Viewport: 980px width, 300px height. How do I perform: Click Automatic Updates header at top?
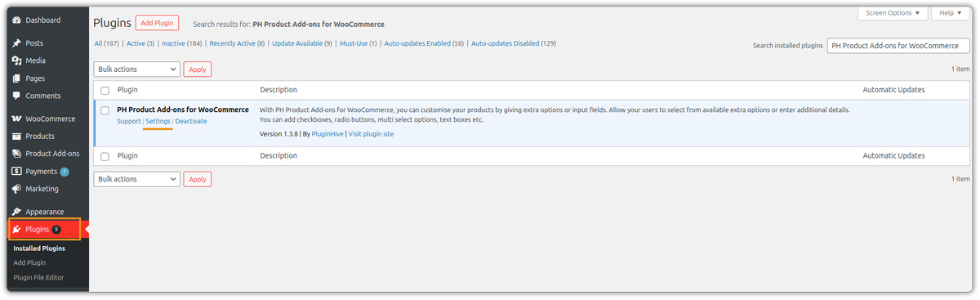(893, 90)
